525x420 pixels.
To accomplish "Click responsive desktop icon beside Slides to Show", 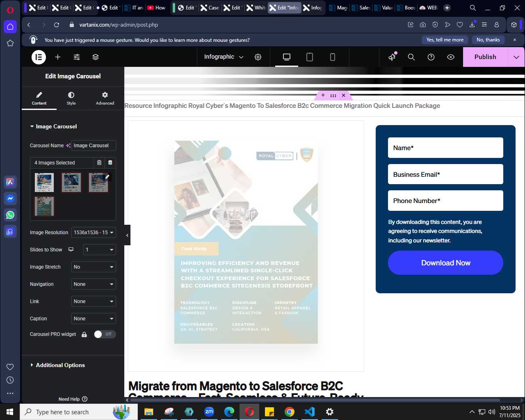I will click(71, 249).
